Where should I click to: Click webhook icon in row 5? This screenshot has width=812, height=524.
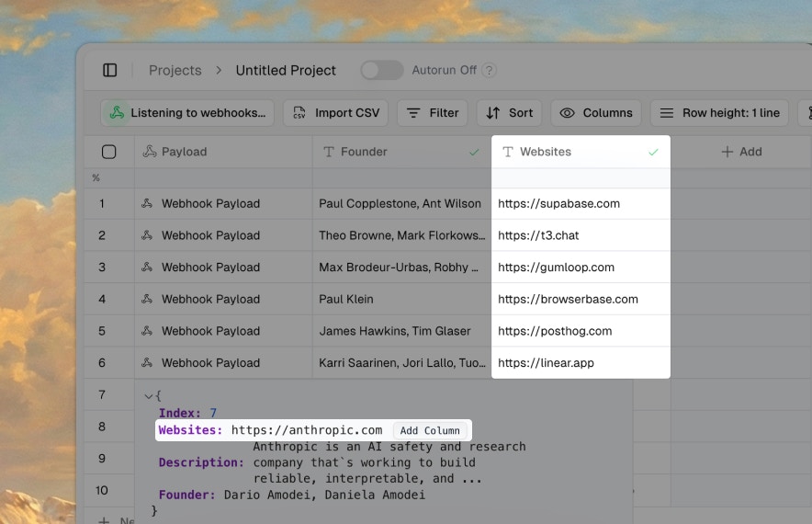(x=147, y=331)
